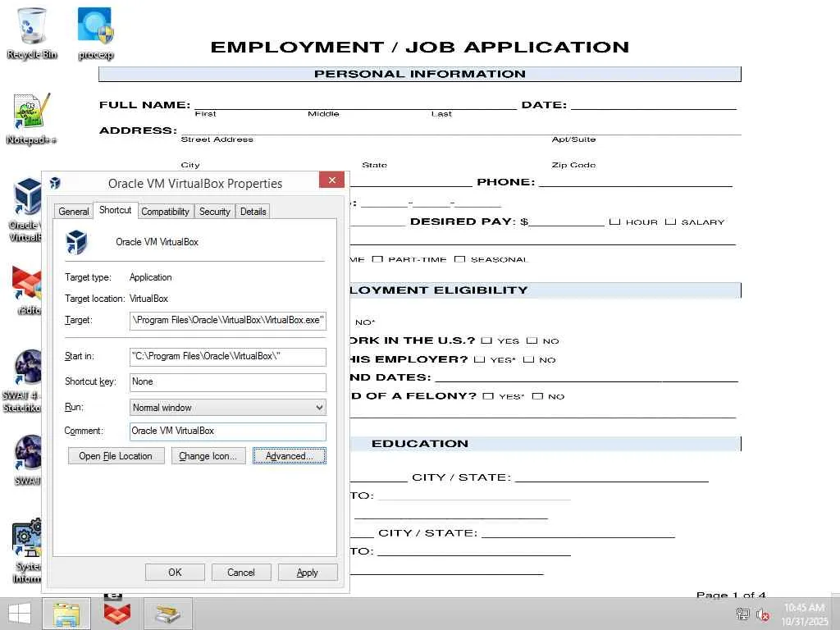Expand the Run dropdown set to Normal window
Viewport: 840px width, 630px height.
point(228,408)
